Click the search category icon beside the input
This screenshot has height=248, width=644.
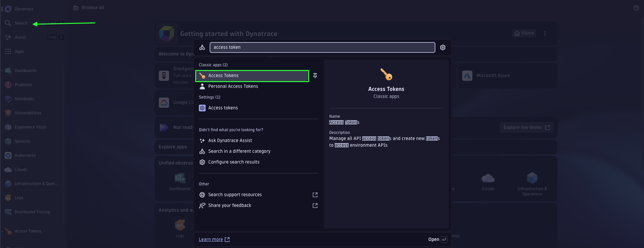point(202,47)
